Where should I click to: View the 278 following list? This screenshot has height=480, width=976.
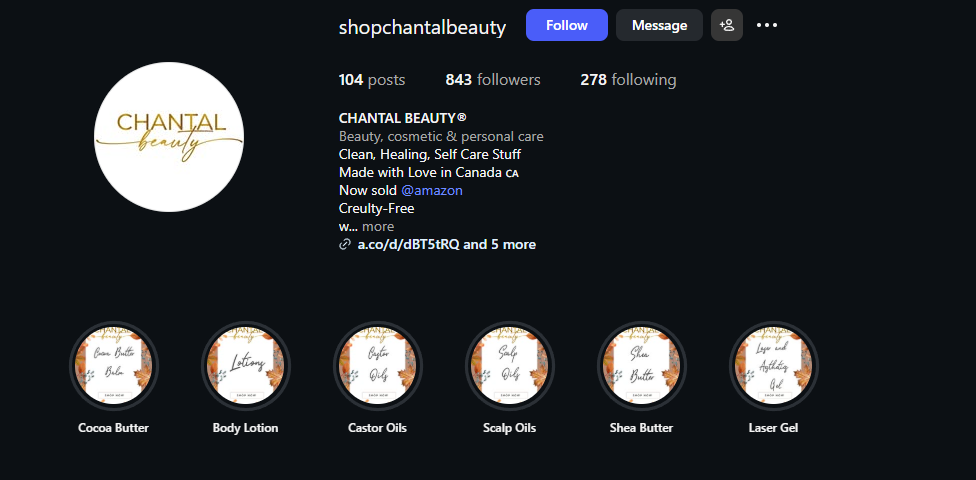pyautogui.click(x=628, y=80)
